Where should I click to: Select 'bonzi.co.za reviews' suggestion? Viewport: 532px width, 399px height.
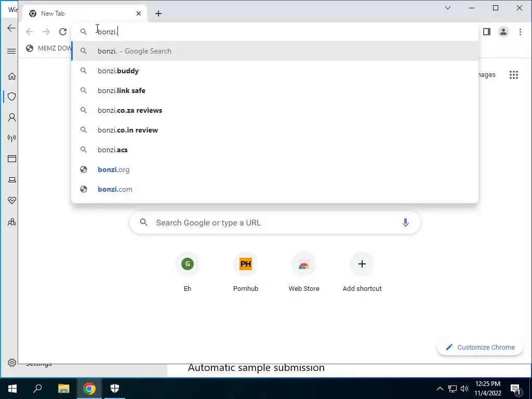coord(275,110)
